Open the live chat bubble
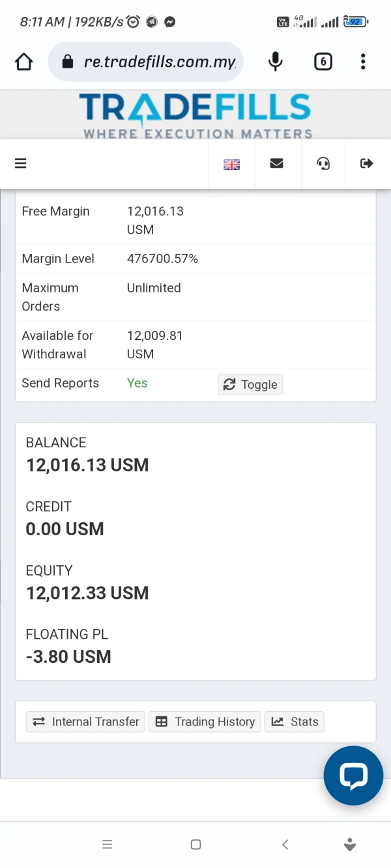Image resolution: width=391 pixels, height=868 pixels. (353, 776)
